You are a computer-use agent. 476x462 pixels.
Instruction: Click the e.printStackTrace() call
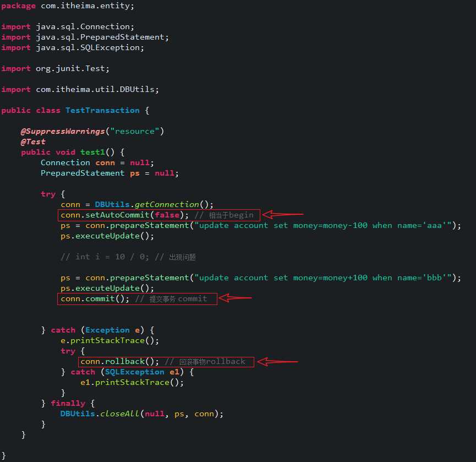coord(110,340)
